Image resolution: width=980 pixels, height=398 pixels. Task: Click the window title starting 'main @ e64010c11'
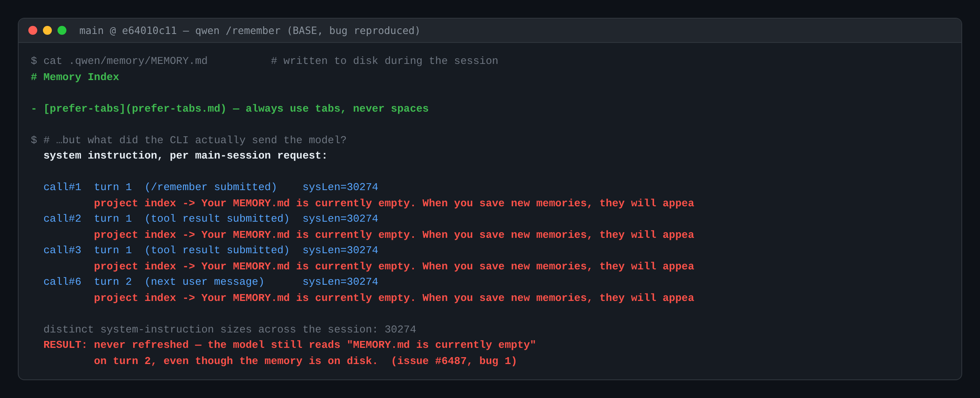click(249, 31)
